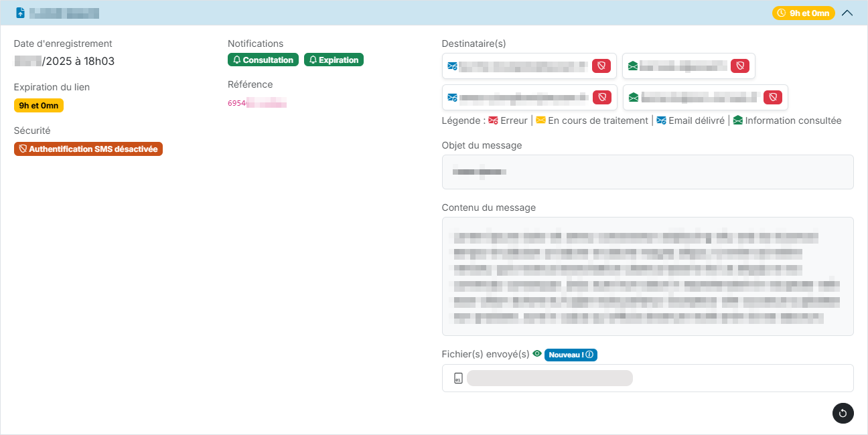Click the Authentification SMS désactivée badge
Viewport: 868px width, 435px height.
click(88, 149)
